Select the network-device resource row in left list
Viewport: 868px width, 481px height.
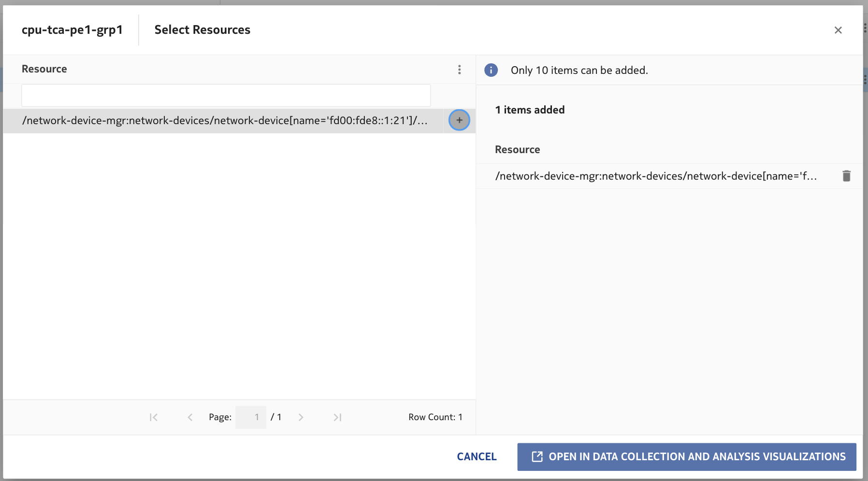pos(225,121)
